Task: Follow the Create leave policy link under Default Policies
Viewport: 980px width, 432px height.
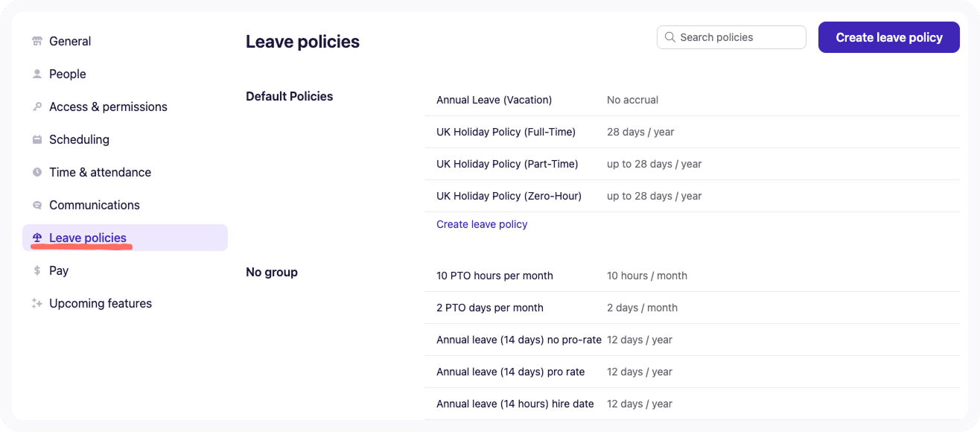Action: [482, 224]
